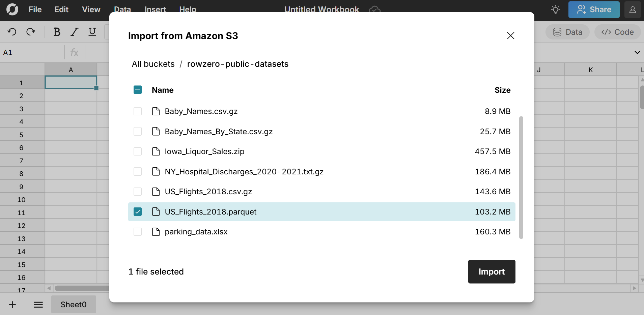Image resolution: width=644 pixels, height=315 pixels.
Task: Apply Bold formatting
Action: pyautogui.click(x=57, y=32)
